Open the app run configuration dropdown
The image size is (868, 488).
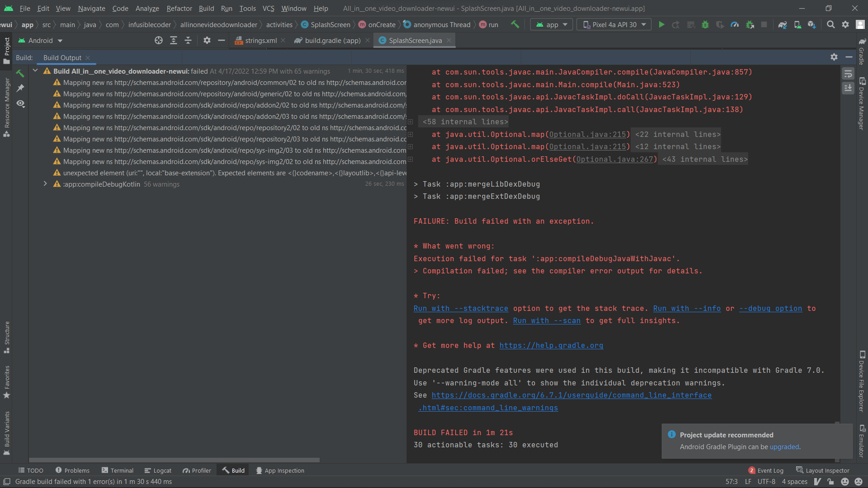tap(551, 24)
